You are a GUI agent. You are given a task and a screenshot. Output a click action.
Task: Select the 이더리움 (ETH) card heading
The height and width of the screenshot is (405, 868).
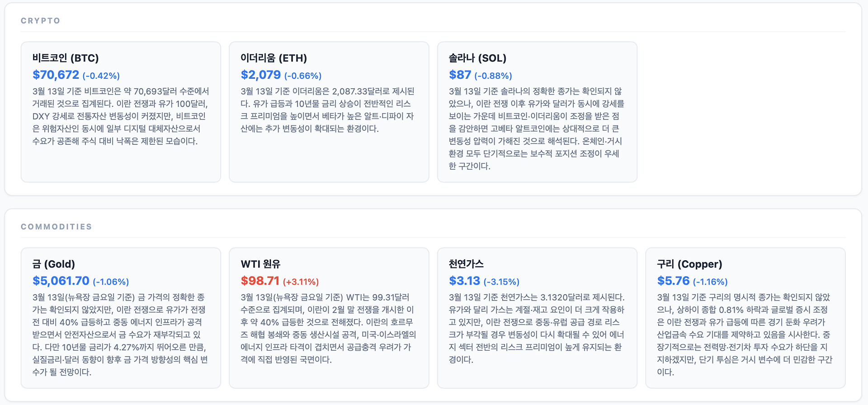(x=274, y=58)
